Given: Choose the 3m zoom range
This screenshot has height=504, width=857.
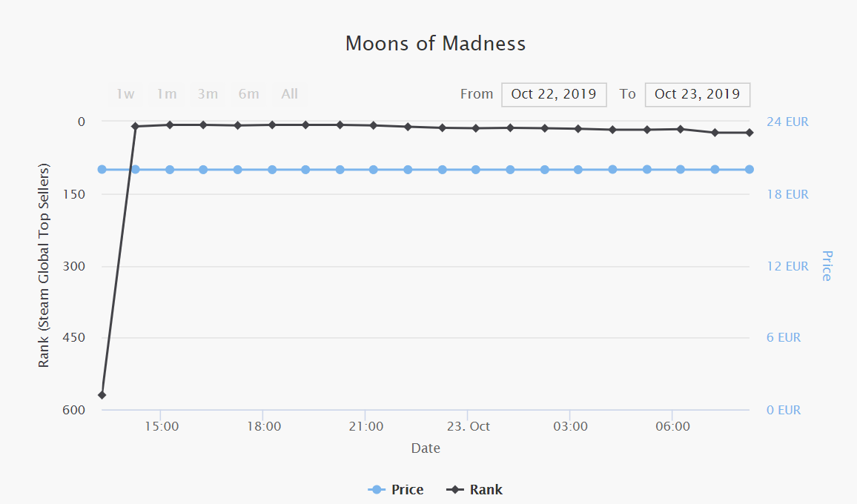Looking at the screenshot, I should point(208,94).
